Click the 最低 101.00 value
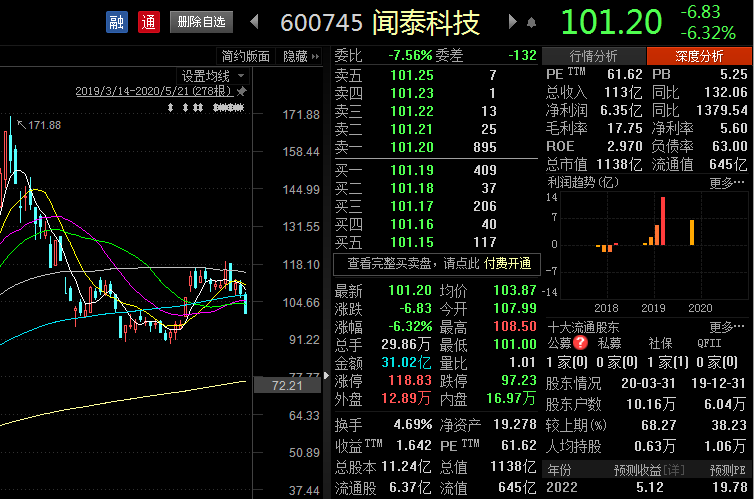754x499 pixels. 515,344
